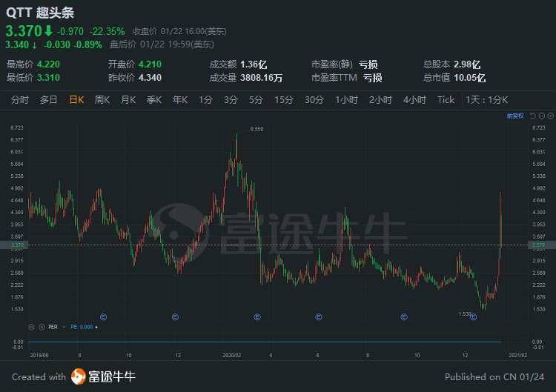The image size is (556, 392).
Task: Click the 1.530 low price label on chart
Action: [465, 314]
